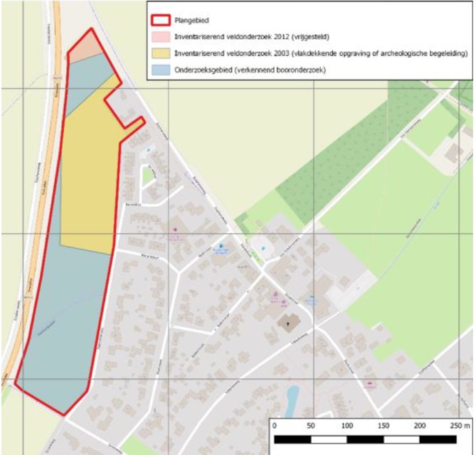Click the parking icon near the yellow zone
This screenshot has width=476, height=455.
[x=149, y=150]
